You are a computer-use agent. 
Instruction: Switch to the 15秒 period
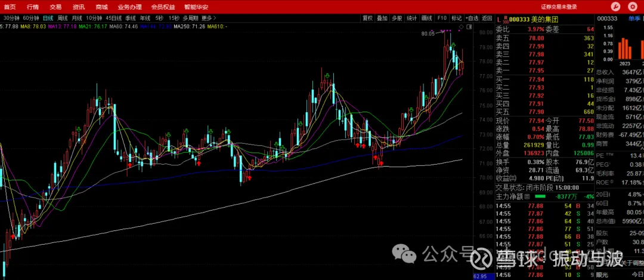[174, 18]
